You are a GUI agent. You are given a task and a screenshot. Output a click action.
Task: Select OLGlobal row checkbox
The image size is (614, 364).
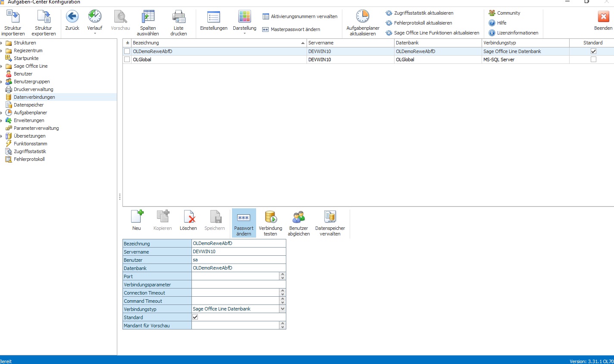click(127, 60)
